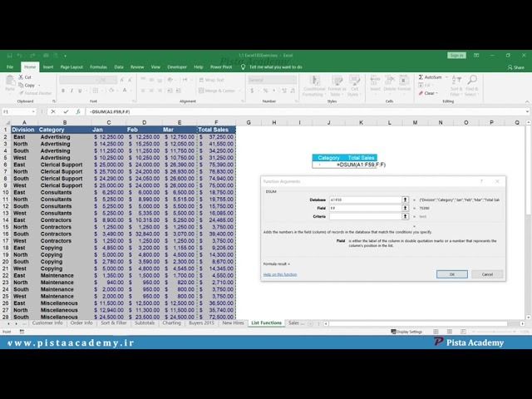Viewport: 532px width, 399px height.
Task: Open the Help on this function link
Action: [280, 274]
